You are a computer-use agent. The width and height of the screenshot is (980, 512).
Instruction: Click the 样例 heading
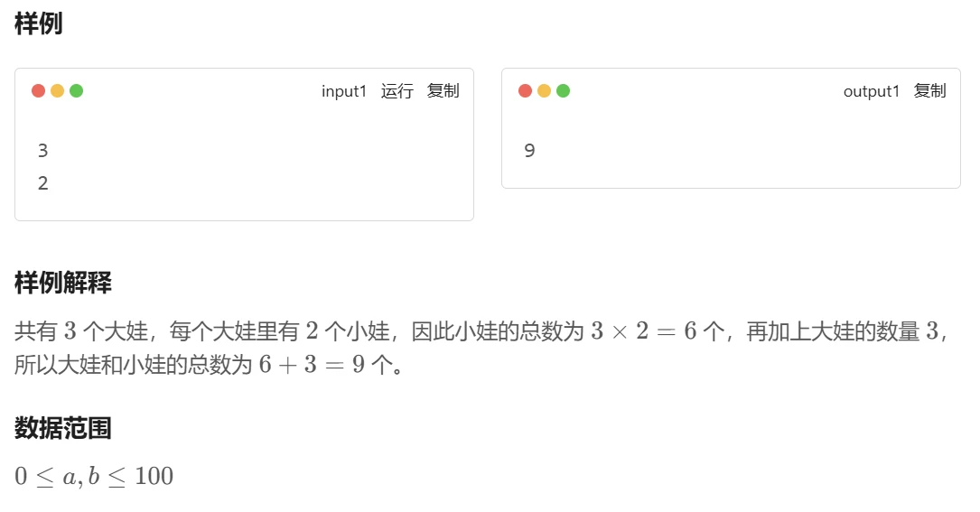tap(39, 23)
